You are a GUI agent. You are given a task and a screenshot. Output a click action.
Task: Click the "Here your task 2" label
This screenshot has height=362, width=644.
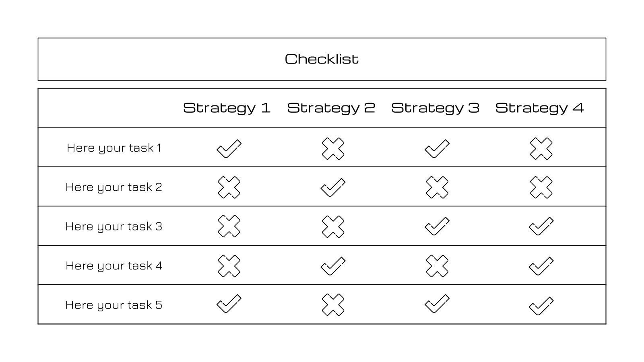(x=114, y=187)
